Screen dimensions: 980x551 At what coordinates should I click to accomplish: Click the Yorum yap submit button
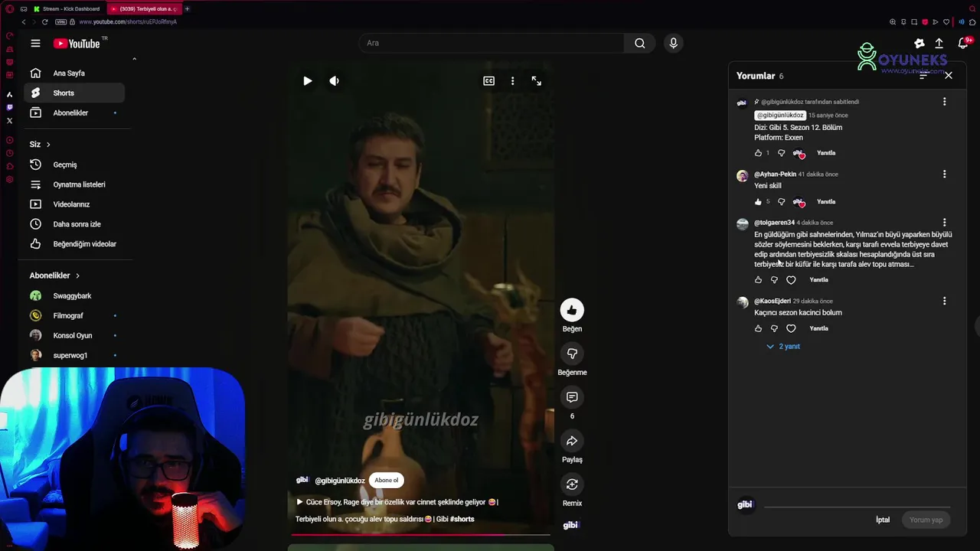coord(926,520)
